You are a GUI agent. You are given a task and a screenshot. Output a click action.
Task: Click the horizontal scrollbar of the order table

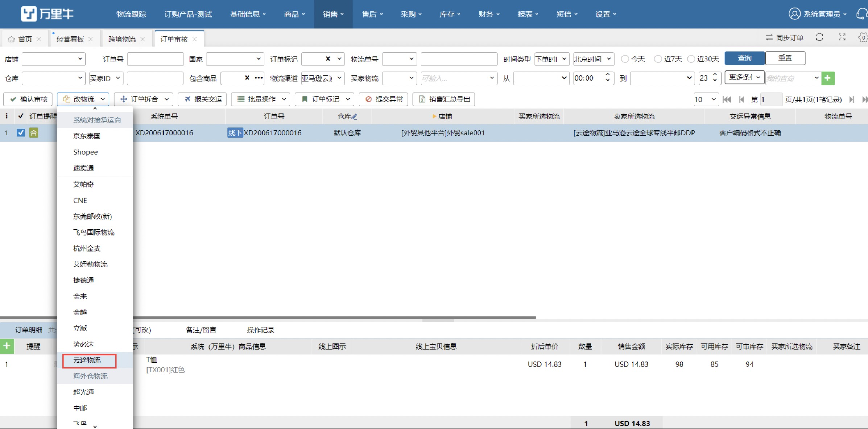(x=268, y=318)
